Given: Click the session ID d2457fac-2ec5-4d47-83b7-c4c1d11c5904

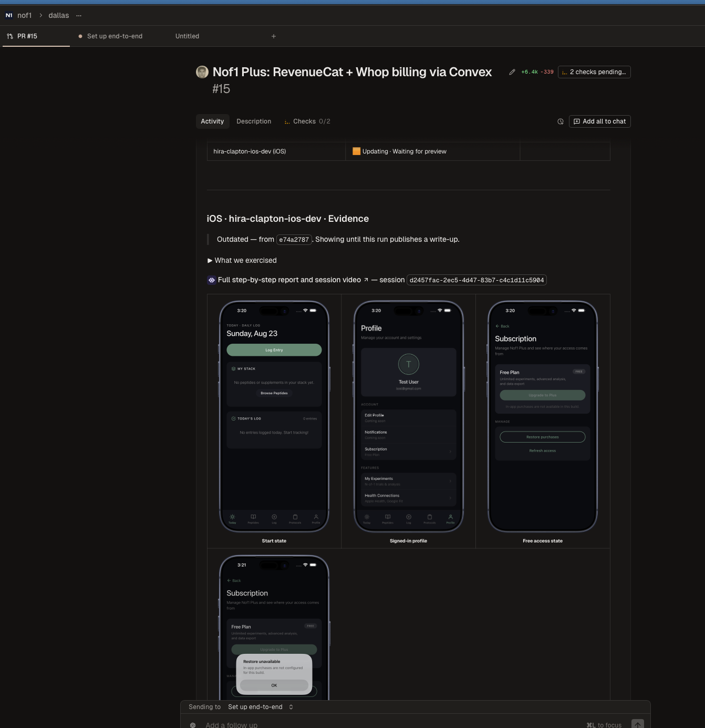Looking at the screenshot, I should pyautogui.click(x=476, y=280).
